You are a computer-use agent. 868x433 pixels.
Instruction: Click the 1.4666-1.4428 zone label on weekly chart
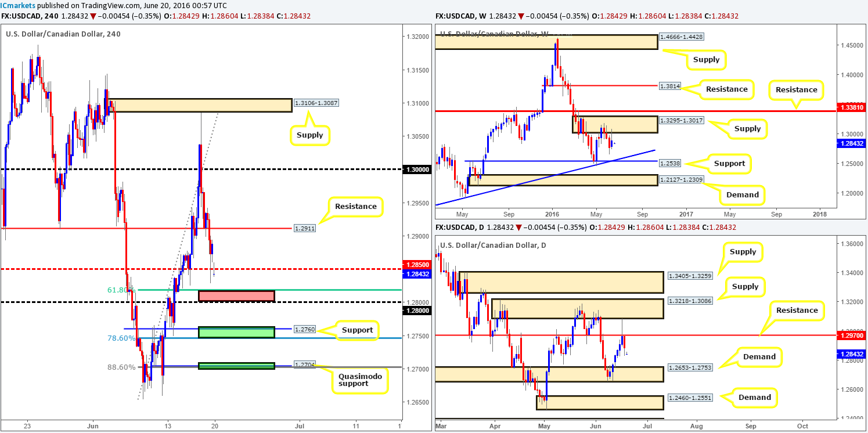click(x=682, y=37)
